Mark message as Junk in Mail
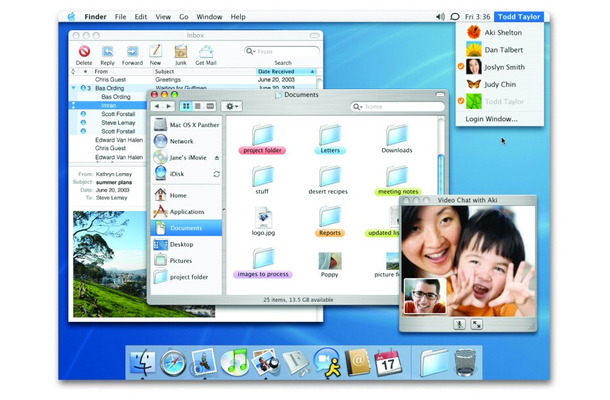The image size is (610, 400). (181, 51)
